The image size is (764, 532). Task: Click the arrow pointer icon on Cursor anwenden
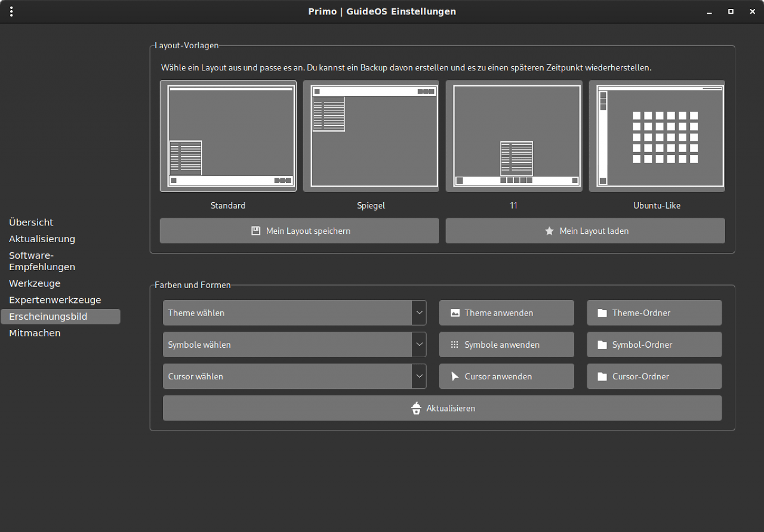click(x=455, y=376)
